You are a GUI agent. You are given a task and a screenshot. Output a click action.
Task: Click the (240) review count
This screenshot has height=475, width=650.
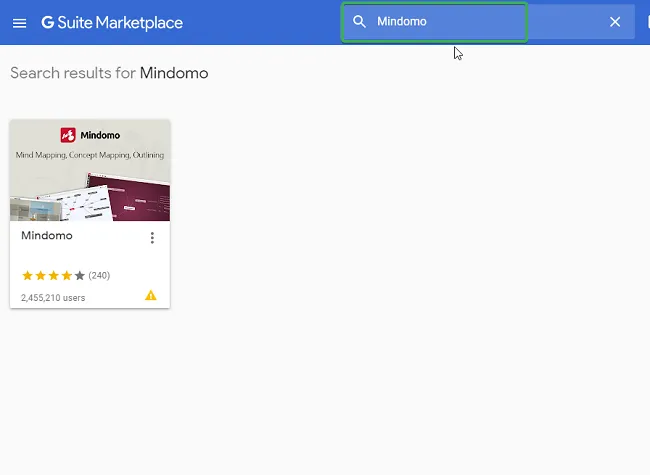pyautogui.click(x=99, y=276)
